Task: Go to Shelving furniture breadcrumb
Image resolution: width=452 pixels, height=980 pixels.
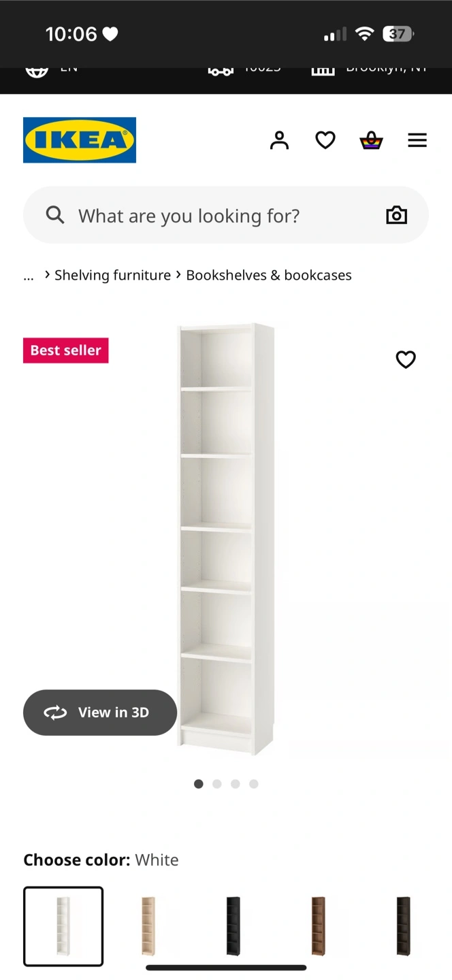Action: (x=112, y=275)
